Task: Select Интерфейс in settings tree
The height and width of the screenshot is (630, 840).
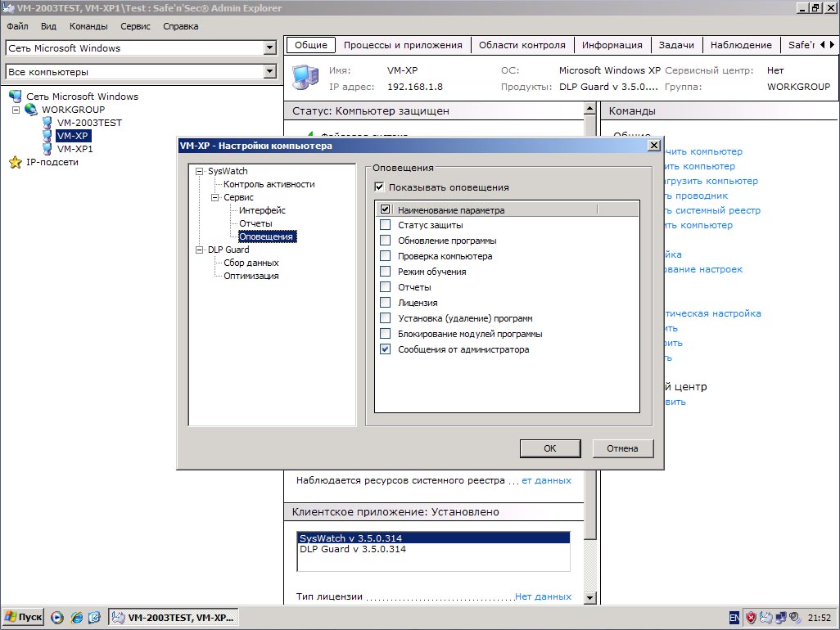Action: click(262, 210)
